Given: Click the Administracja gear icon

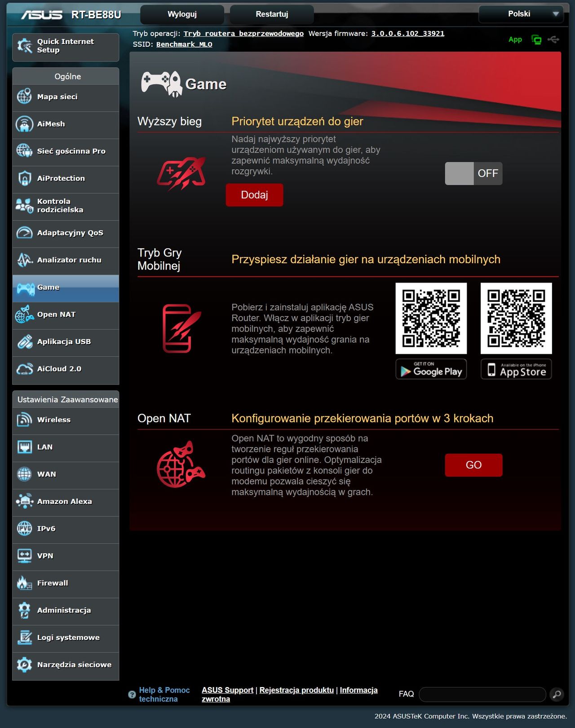Looking at the screenshot, I should (24, 610).
